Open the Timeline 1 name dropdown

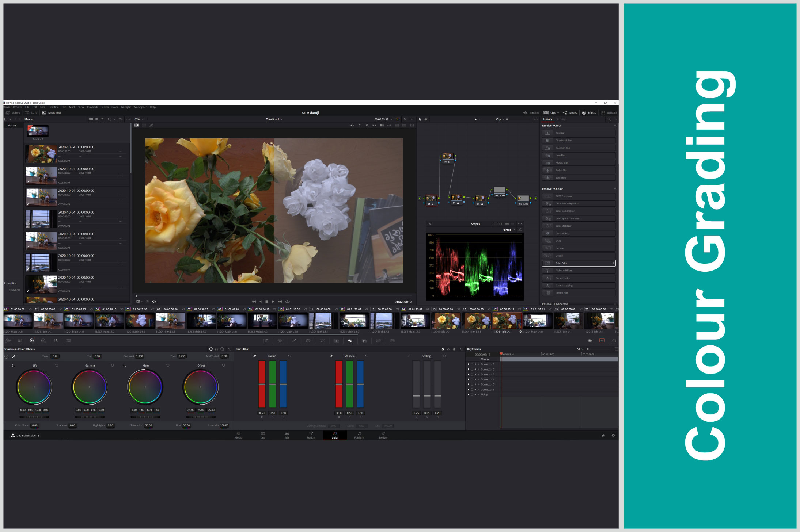coord(274,119)
